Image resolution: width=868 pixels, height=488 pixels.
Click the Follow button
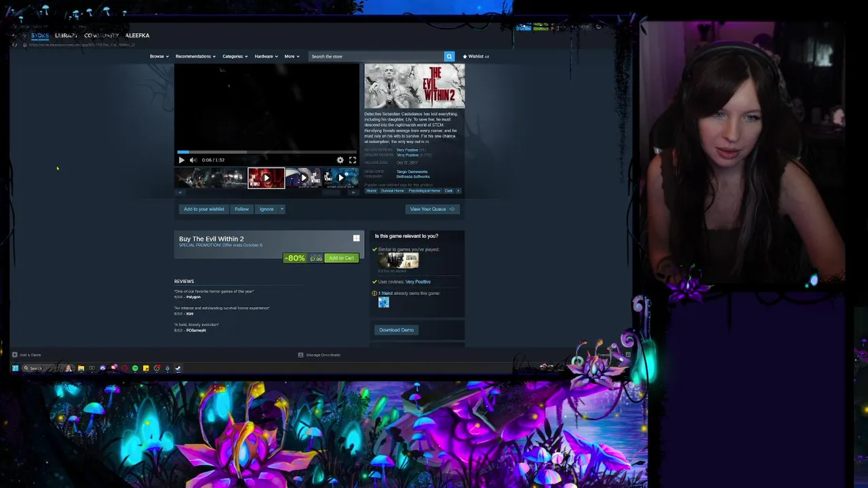point(241,209)
